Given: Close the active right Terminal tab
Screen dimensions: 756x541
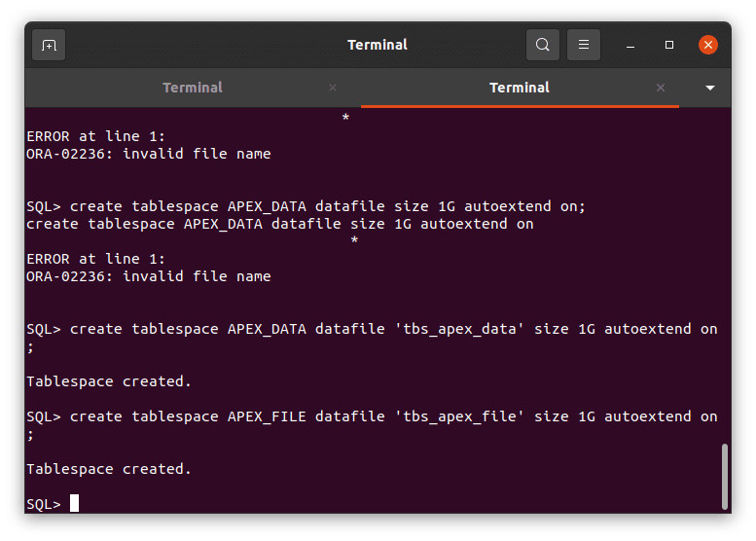Looking at the screenshot, I should coord(661,88).
